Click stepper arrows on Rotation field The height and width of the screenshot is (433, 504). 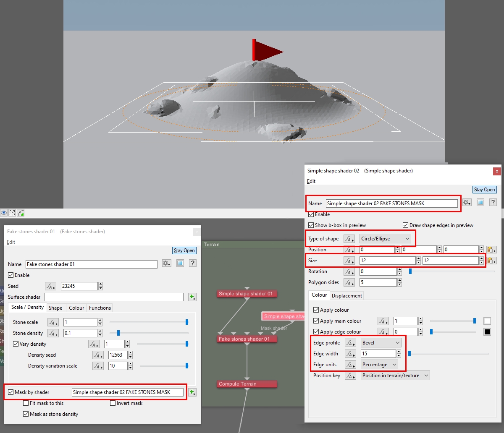(x=399, y=271)
